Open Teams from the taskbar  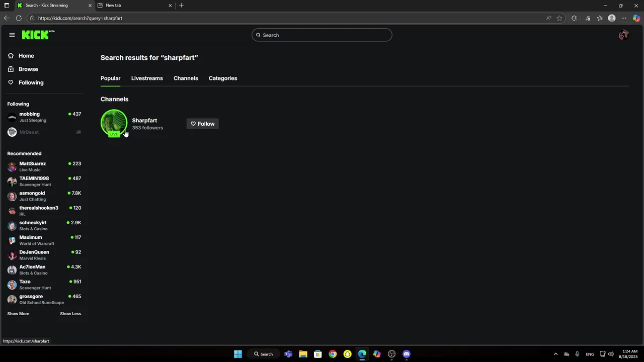(288, 354)
